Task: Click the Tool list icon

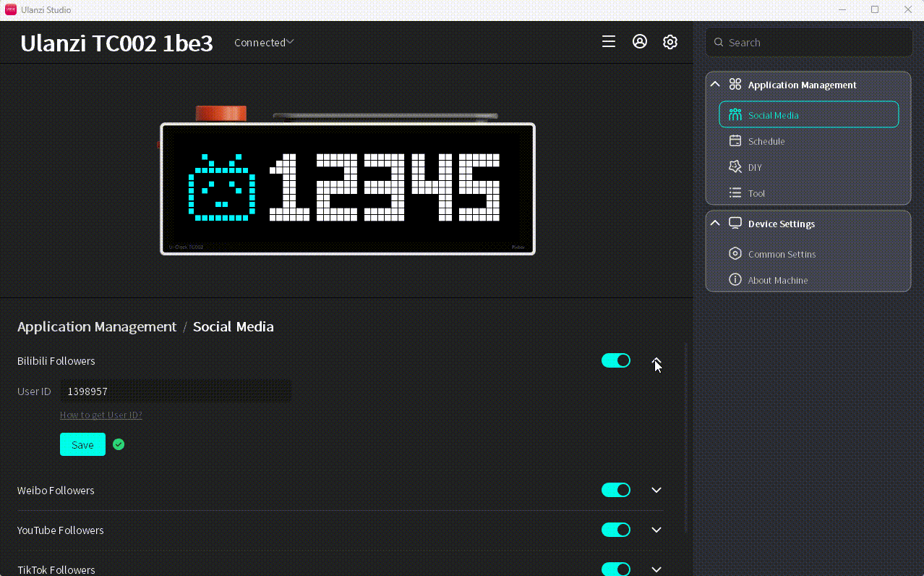Action: pos(735,193)
